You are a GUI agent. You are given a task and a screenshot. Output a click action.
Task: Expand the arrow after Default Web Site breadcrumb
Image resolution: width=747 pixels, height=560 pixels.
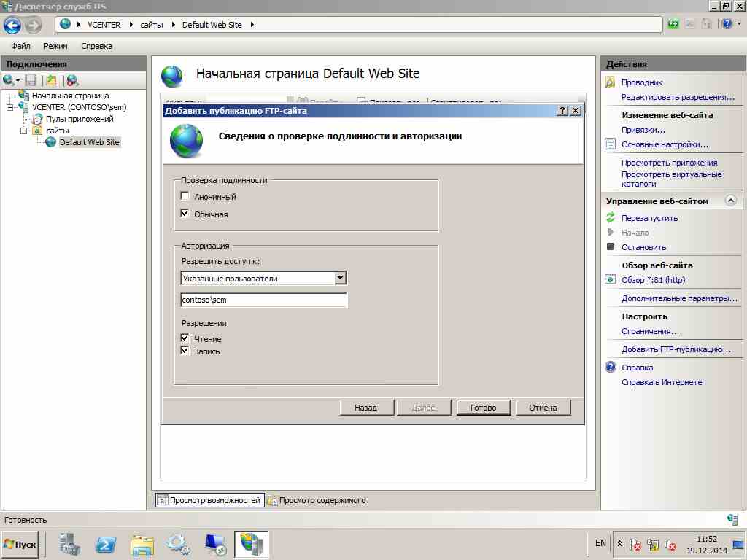tap(252, 24)
